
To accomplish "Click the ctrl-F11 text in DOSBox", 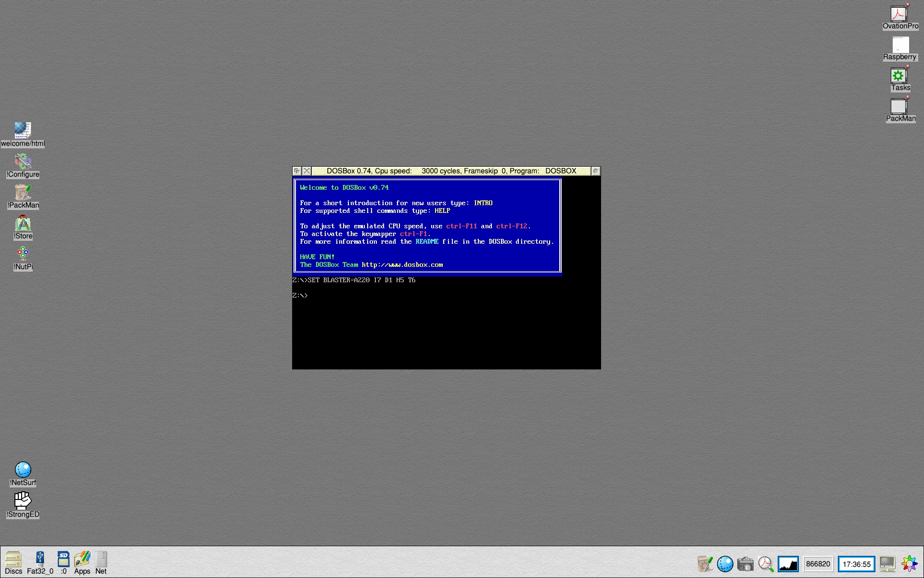I will tap(462, 226).
